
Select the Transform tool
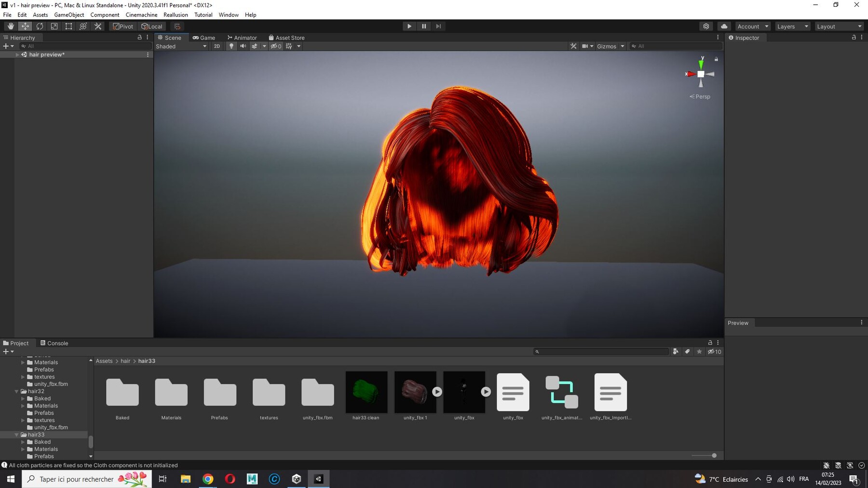pyautogui.click(x=83, y=26)
